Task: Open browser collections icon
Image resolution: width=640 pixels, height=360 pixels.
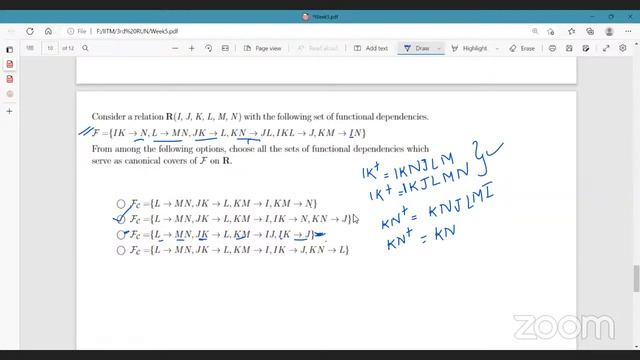Action: (x=590, y=31)
